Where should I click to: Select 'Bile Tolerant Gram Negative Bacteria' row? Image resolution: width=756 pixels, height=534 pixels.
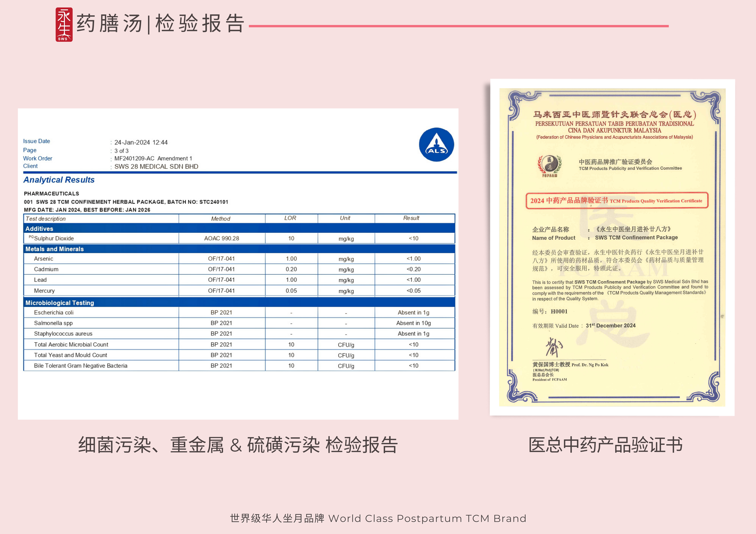pyautogui.click(x=239, y=366)
